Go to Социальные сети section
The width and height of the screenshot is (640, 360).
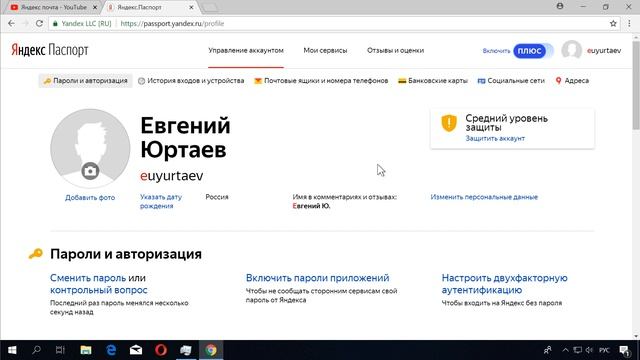coord(511,81)
